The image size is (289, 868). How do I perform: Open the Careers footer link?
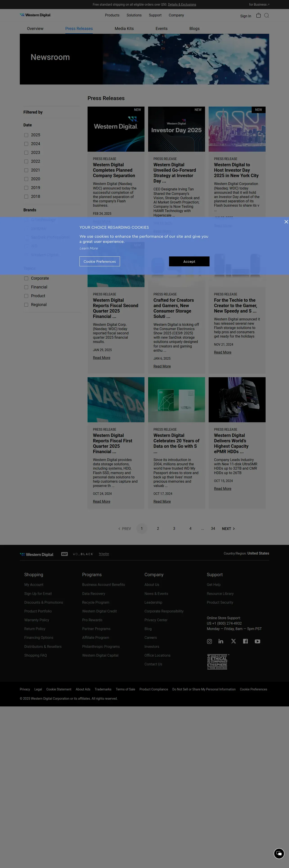pyautogui.click(x=151, y=637)
